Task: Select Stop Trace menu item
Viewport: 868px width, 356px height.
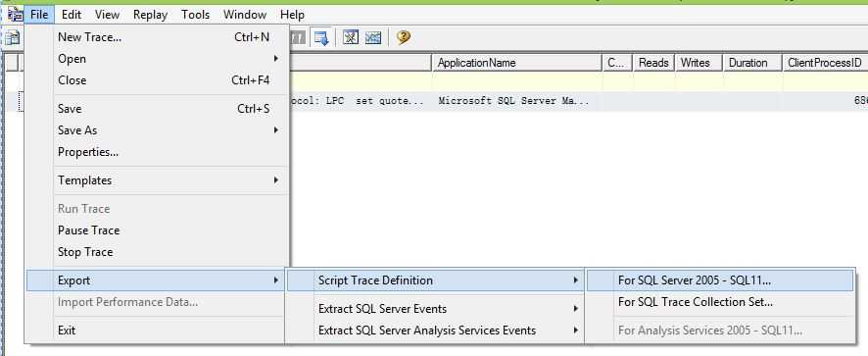Action: [157, 252]
